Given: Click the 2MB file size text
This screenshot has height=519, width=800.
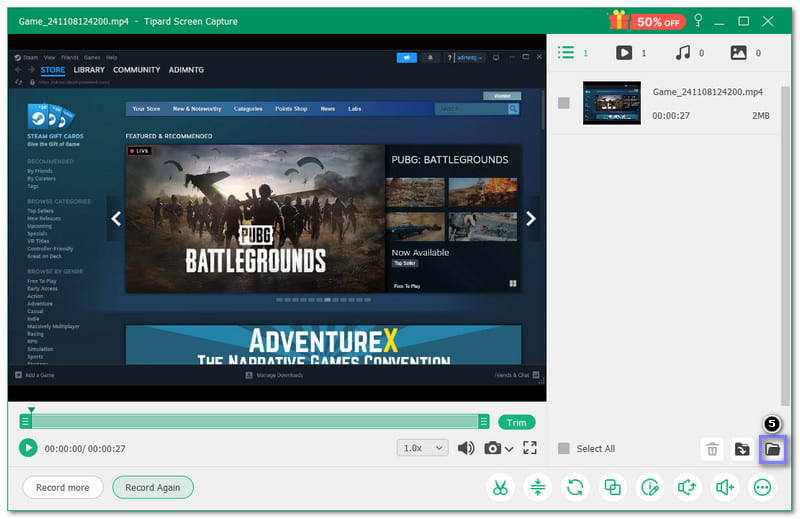Looking at the screenshot, I should tap(760, 116).
